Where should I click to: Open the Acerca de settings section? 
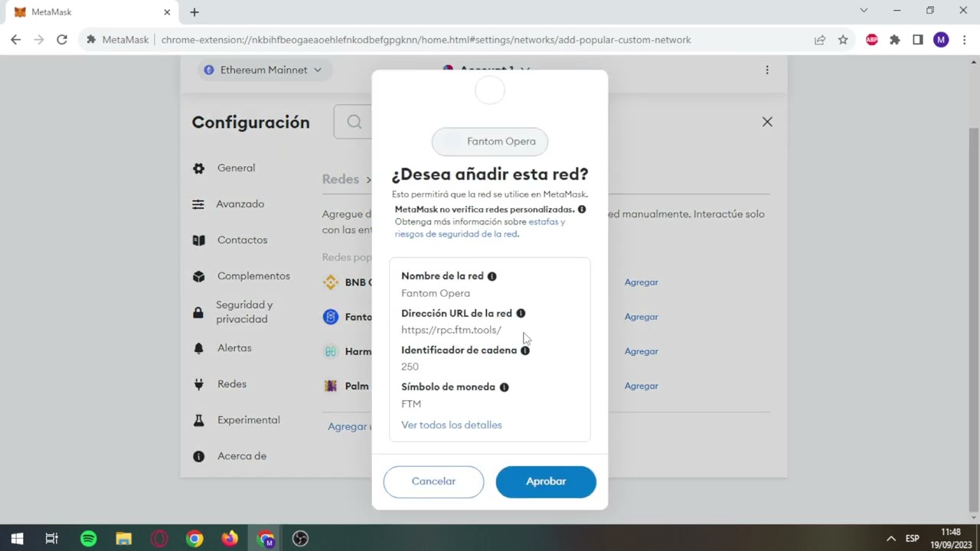tap(242, 455)
